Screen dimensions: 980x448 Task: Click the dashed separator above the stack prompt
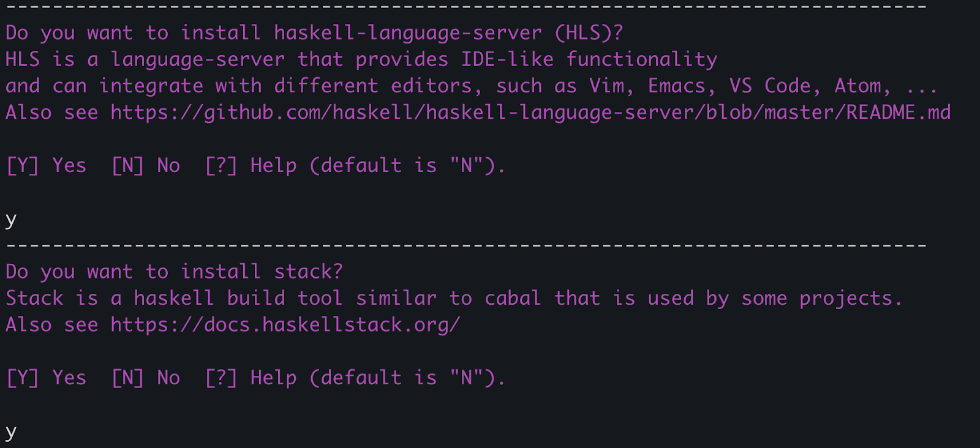pos(466,245)
